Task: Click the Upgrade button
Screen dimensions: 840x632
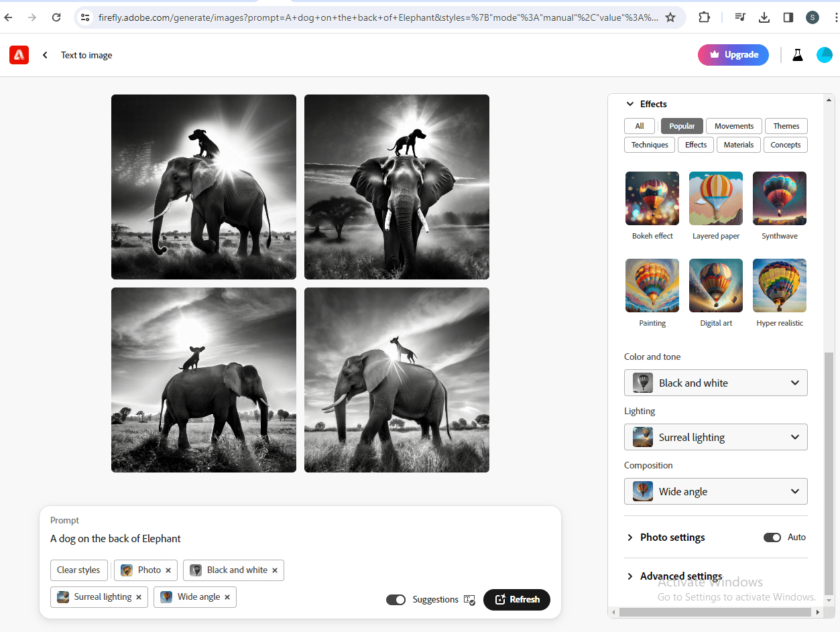Action: click(x=733, y=55)
